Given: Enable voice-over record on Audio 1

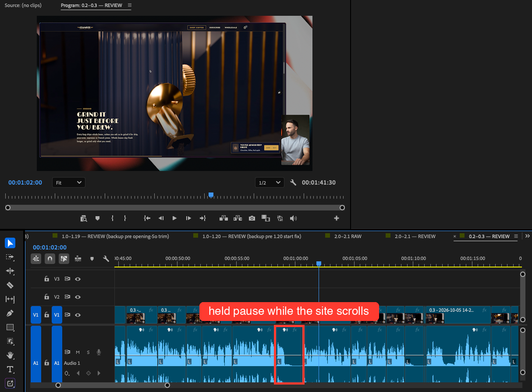Looking at the screenshot, I should tap(99, 352).
